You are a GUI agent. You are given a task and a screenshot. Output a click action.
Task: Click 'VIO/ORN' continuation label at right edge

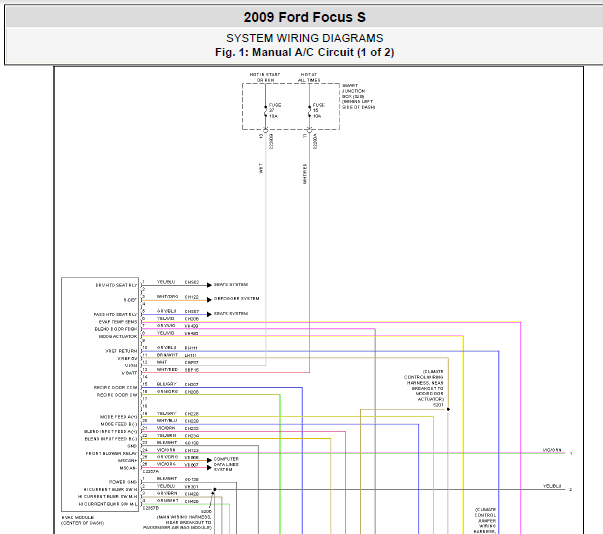(552, 449)
